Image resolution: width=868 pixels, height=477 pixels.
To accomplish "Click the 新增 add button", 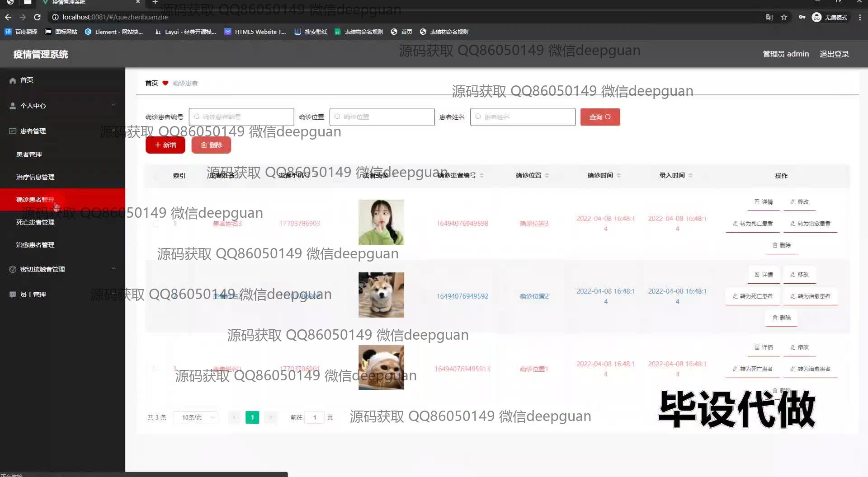I will pyautogui.click(x=165, y=145).
